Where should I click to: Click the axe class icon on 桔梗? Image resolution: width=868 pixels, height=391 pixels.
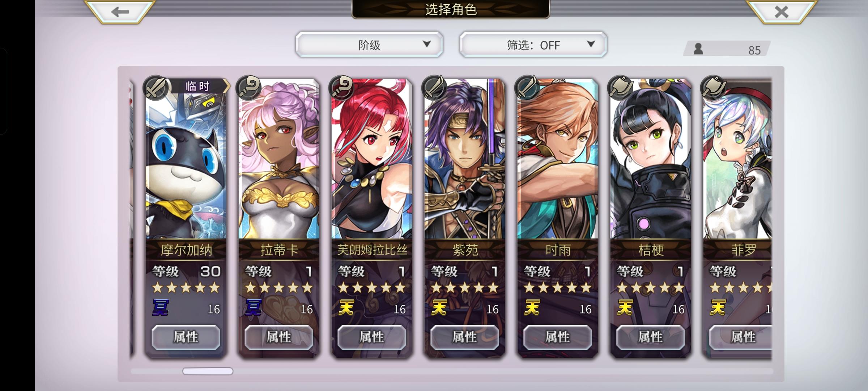click(x=620, y=88)
